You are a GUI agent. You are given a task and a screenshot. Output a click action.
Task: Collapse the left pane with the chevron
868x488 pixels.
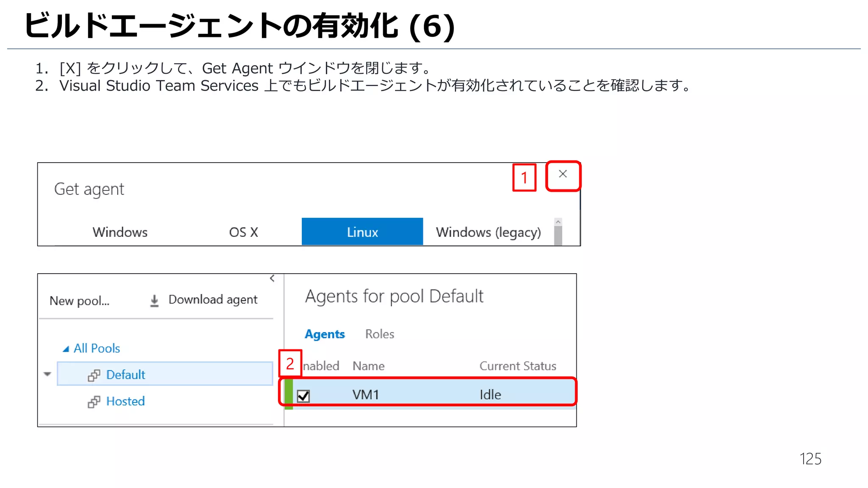coord(272,278)
